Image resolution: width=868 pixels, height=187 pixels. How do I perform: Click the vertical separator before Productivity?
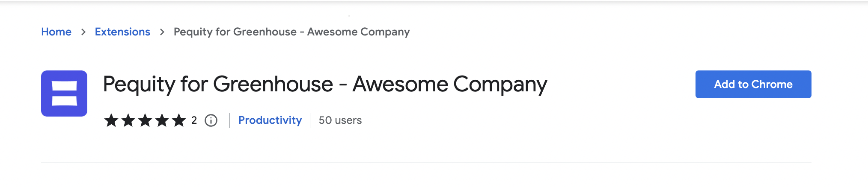230,120
